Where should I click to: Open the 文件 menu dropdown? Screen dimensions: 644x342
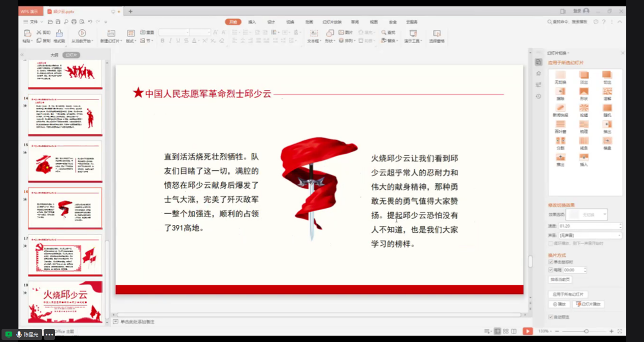click(33, 22)
